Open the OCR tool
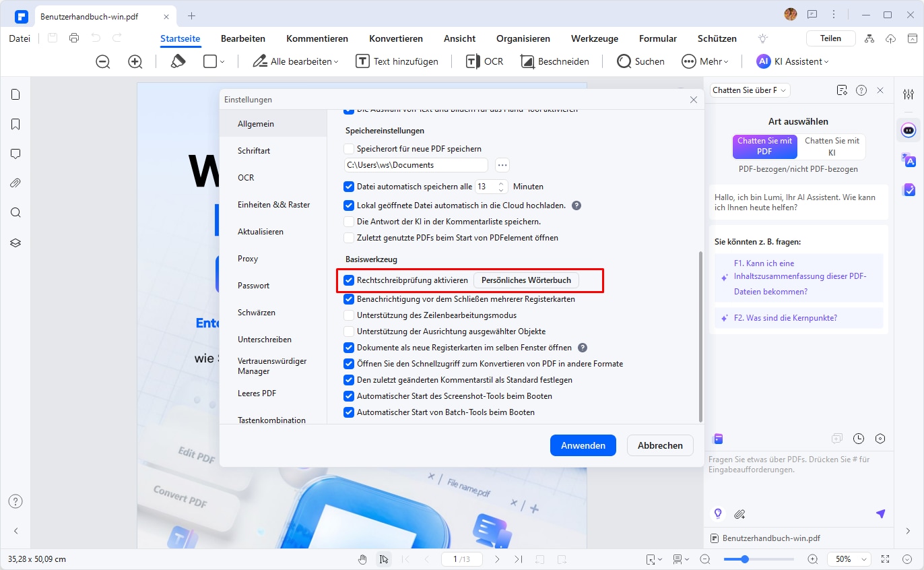Image resolution: width=924 pixels, height=570 pixels. pyautogui.click(x=484, y=61)
